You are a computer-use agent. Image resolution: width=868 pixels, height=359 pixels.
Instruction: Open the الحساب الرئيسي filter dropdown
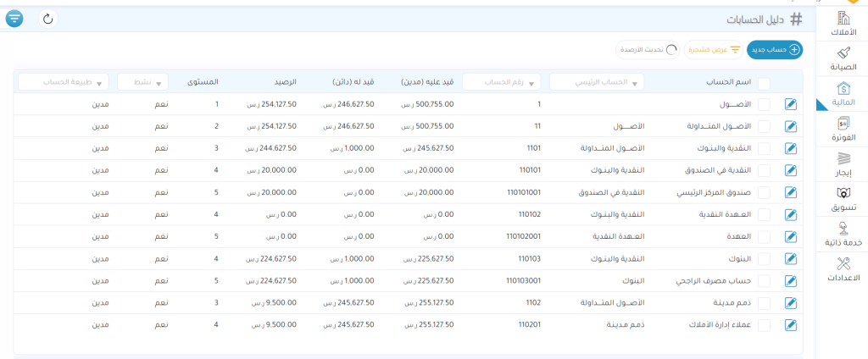597,82
